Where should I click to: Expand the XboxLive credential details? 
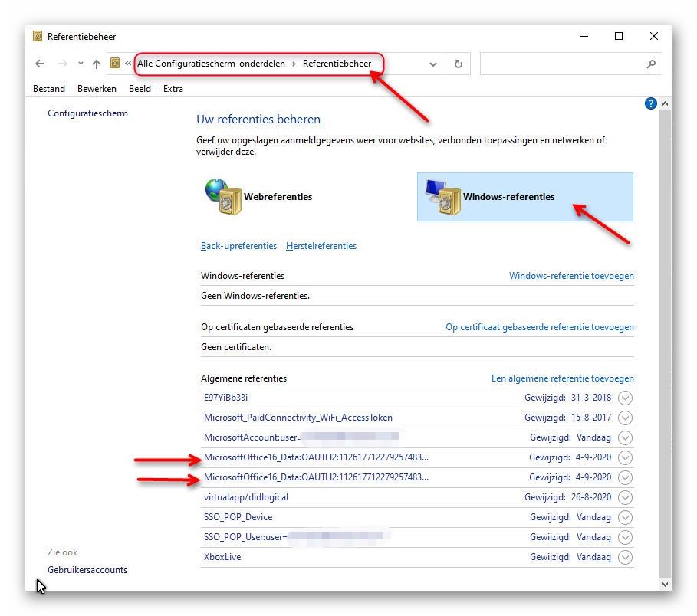coord(625,558)
